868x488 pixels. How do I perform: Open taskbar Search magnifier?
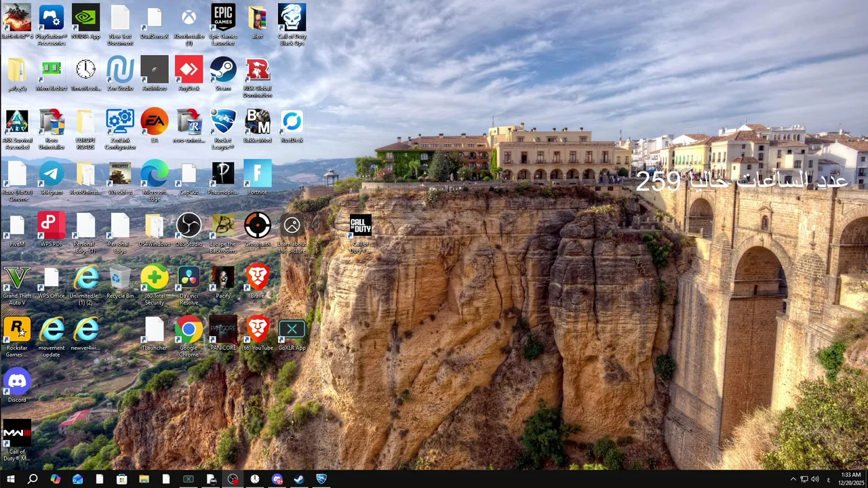pos(33,479)
